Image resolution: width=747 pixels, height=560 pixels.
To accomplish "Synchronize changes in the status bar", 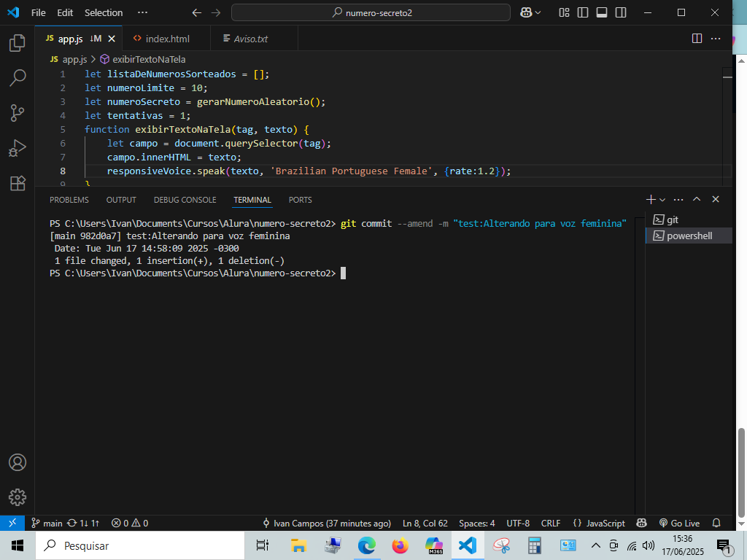I will [x=83, y=523].
